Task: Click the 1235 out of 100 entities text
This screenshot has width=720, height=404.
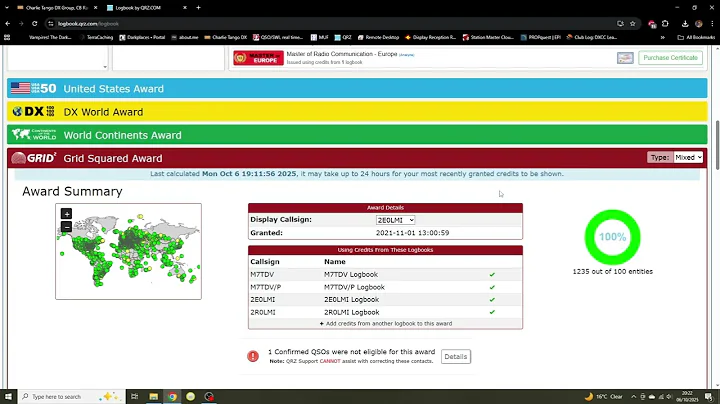Action: click(x=613, y=271)
